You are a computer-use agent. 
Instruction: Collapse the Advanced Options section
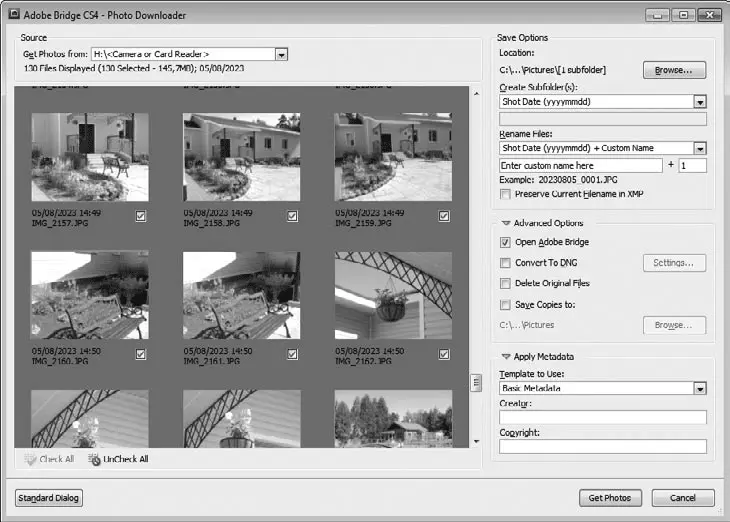[x=506, y=223]
